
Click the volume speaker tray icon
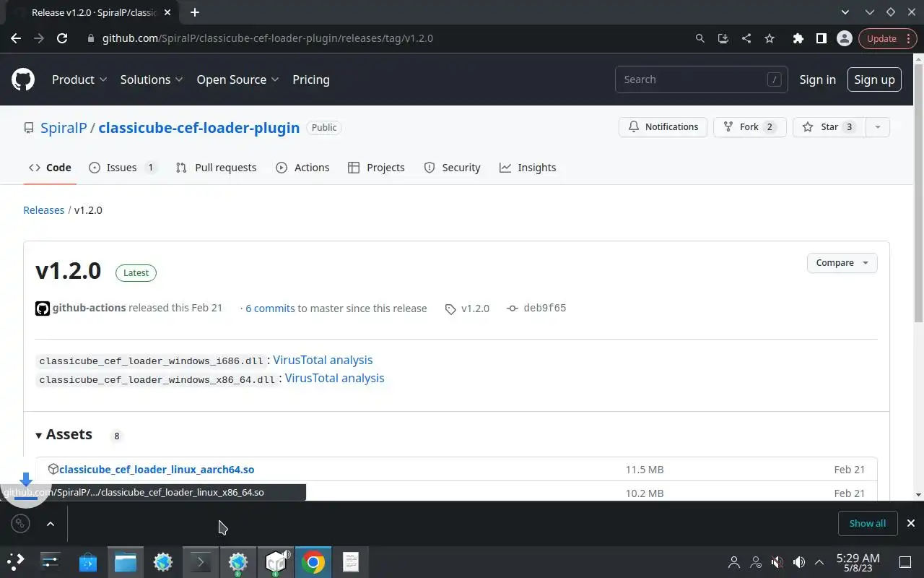click(x=799, y=562)
